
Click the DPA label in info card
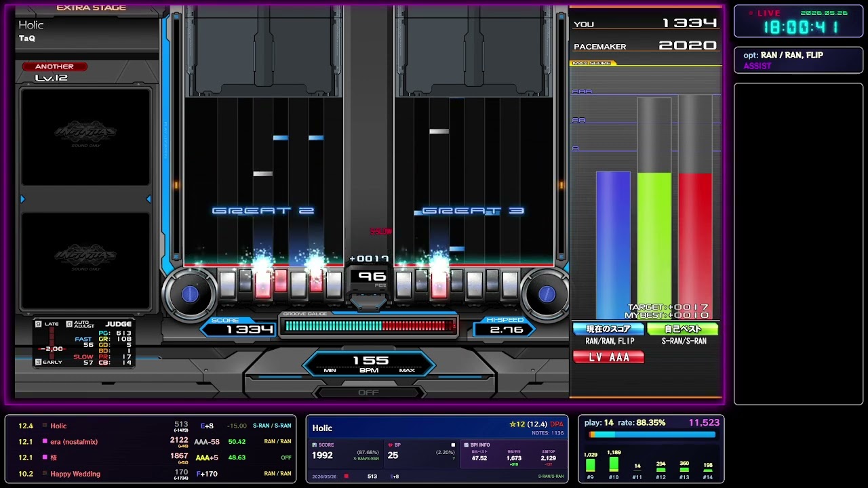tap(557, 424)
